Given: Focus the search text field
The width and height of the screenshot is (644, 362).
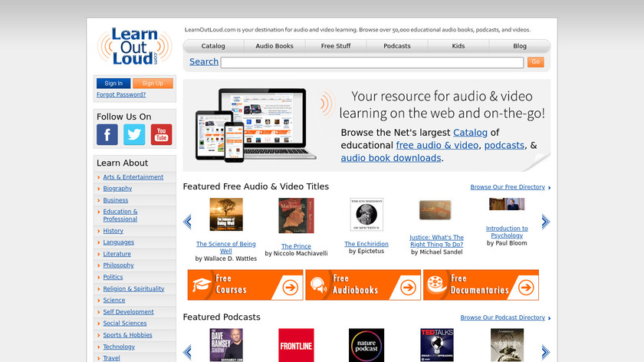Looking at the screenshot, I should (372, 62).
